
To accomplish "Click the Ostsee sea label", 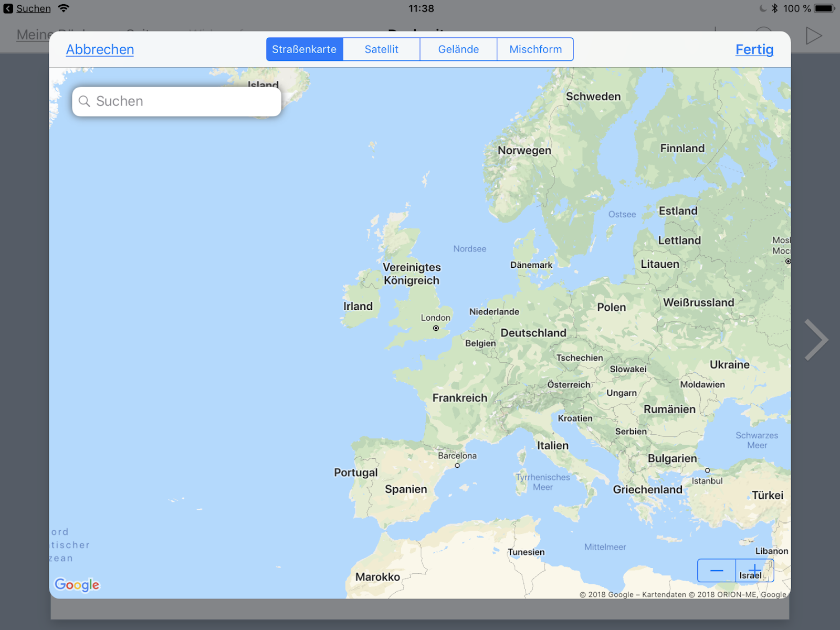I will [622, 214].
